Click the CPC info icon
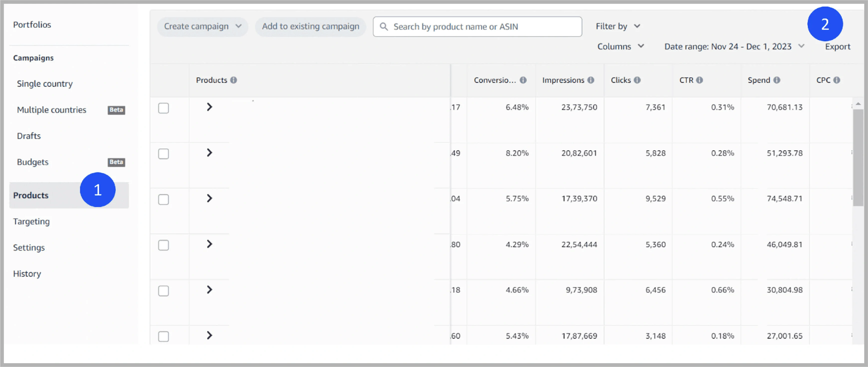This screenshot has height=367, width=868. [837, 80]
